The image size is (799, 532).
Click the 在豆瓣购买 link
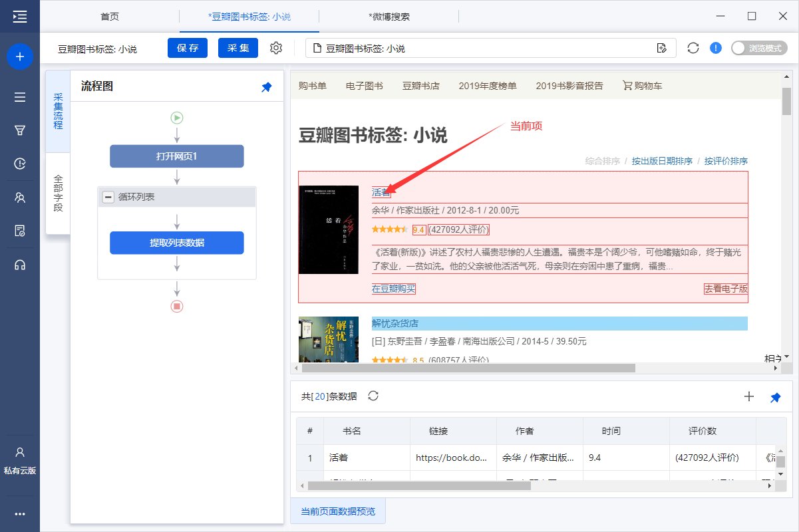[394, 289]
